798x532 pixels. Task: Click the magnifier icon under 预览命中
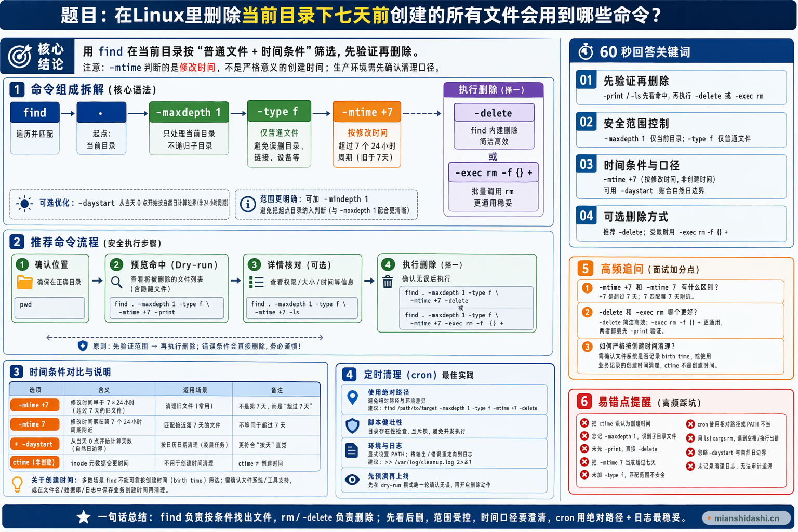tap(117, 282)
